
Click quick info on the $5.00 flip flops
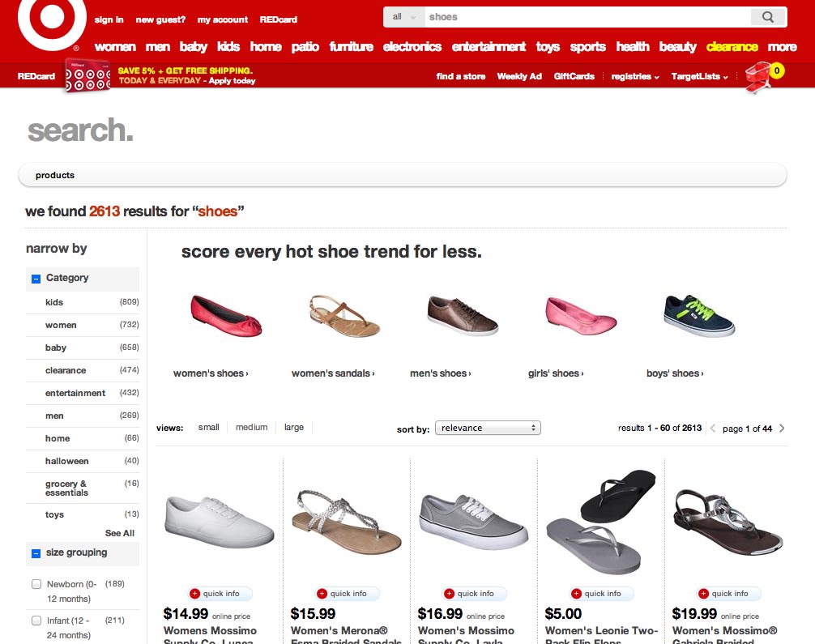pyautogui.click(x=600, y=593)
